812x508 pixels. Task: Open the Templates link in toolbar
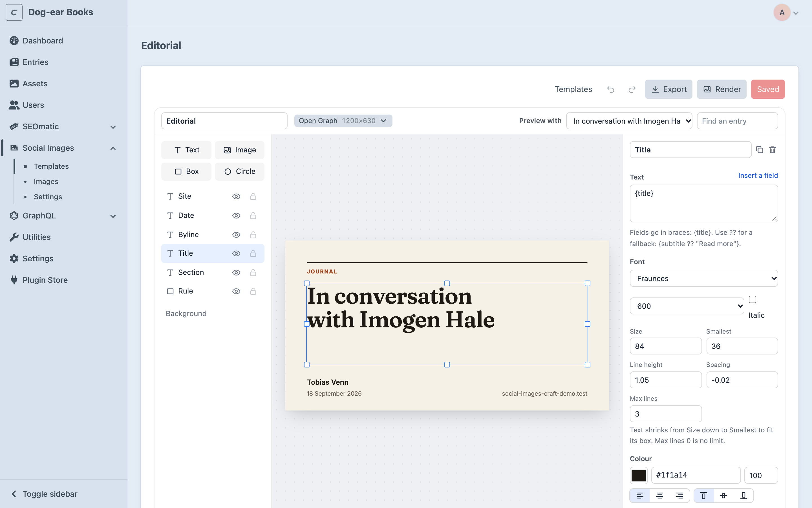pos(573,89)
